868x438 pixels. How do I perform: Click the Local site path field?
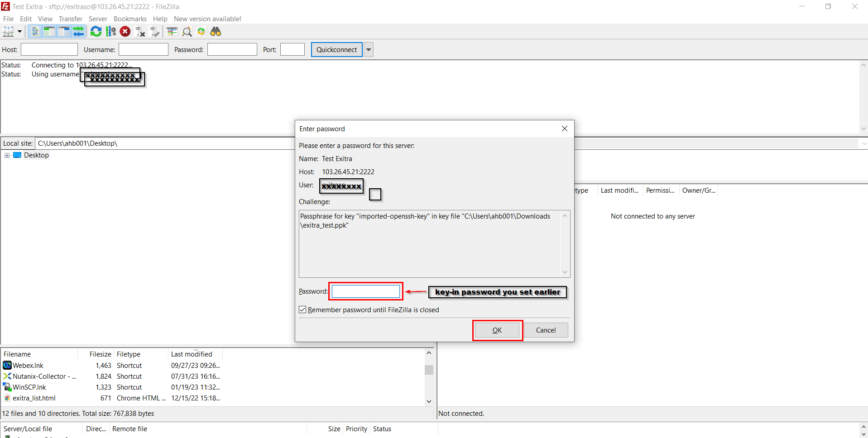click(166, 143)
